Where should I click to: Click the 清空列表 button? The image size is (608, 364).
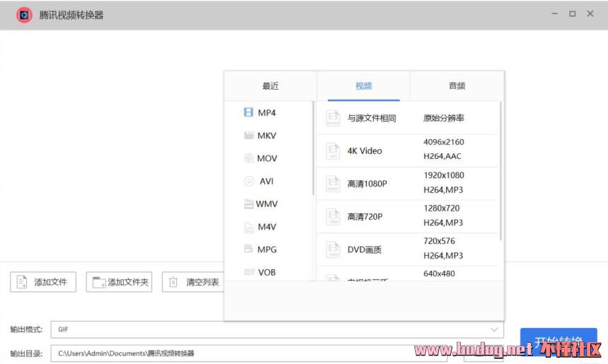point(193,282)
